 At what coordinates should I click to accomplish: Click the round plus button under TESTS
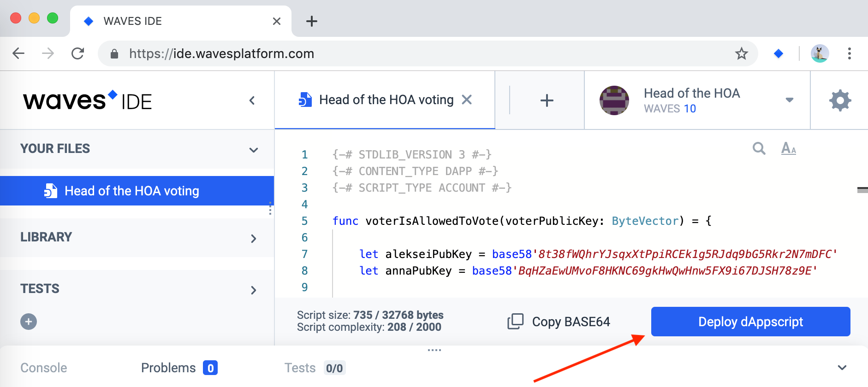pos(29,321)
